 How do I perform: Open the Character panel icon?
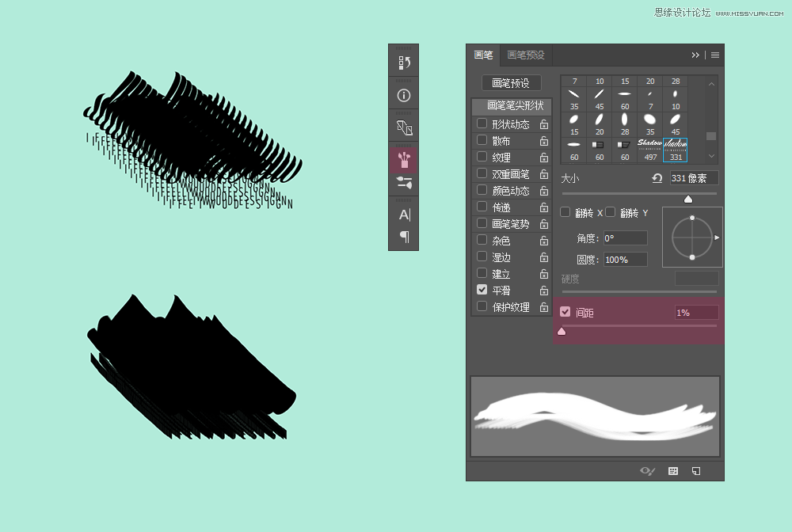click(x=404, y=215)
